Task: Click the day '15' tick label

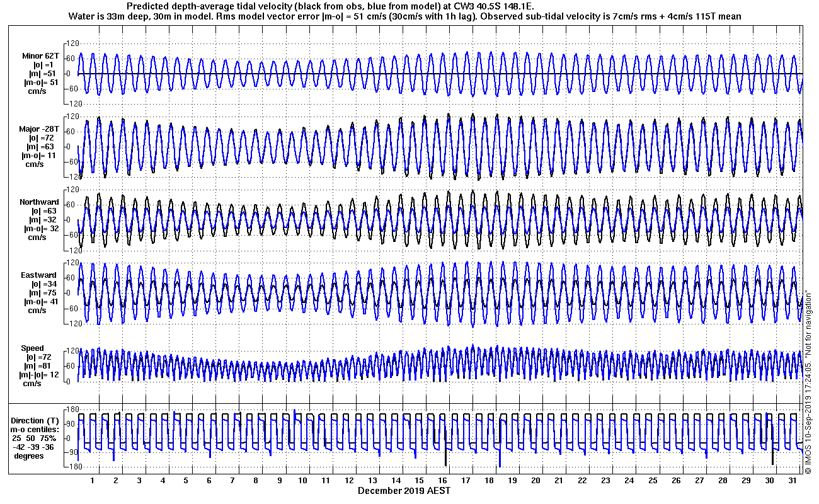Action: coord(419,481)
